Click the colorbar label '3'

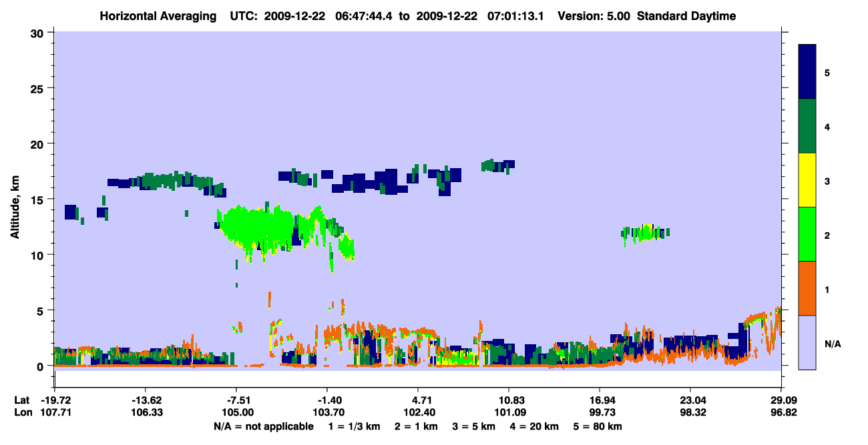click(827, 181)
